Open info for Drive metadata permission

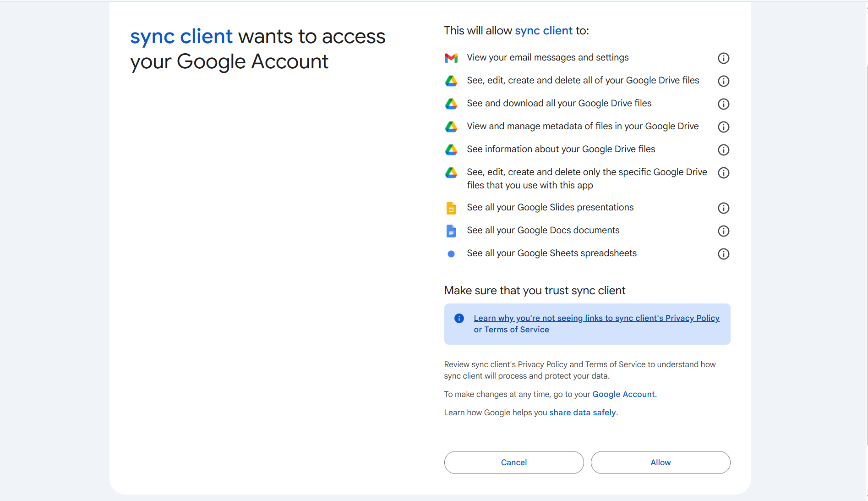coord(723,127)
